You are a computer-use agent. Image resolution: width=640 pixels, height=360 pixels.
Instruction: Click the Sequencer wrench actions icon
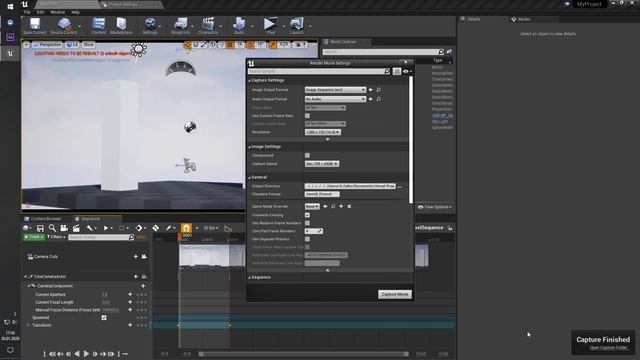pyautogui.click(x=90, y=228)
